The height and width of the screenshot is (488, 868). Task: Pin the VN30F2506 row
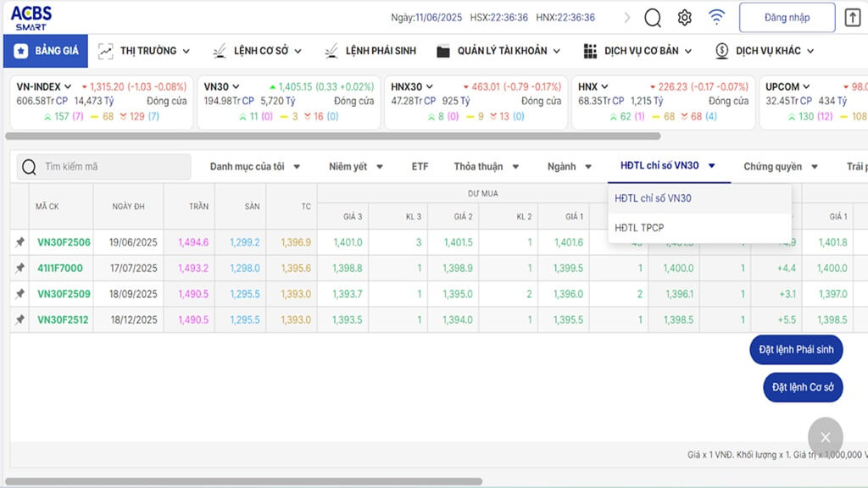(20, 242)
